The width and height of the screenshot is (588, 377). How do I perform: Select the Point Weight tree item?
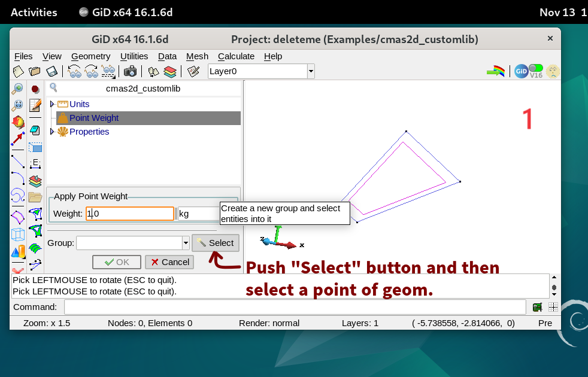148,118
